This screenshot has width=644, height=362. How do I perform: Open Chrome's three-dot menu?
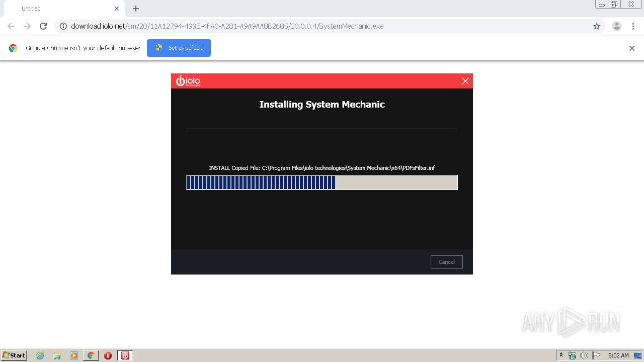click(633, 26)
